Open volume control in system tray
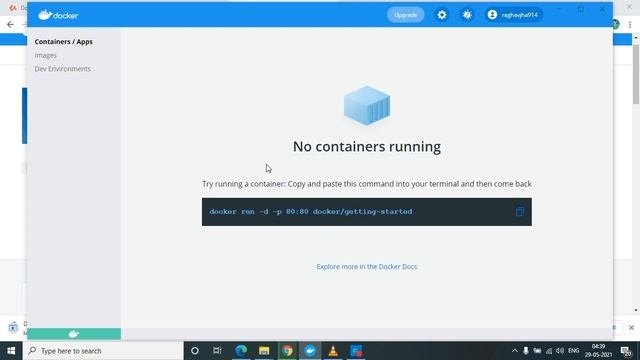 tap(560, 351)
